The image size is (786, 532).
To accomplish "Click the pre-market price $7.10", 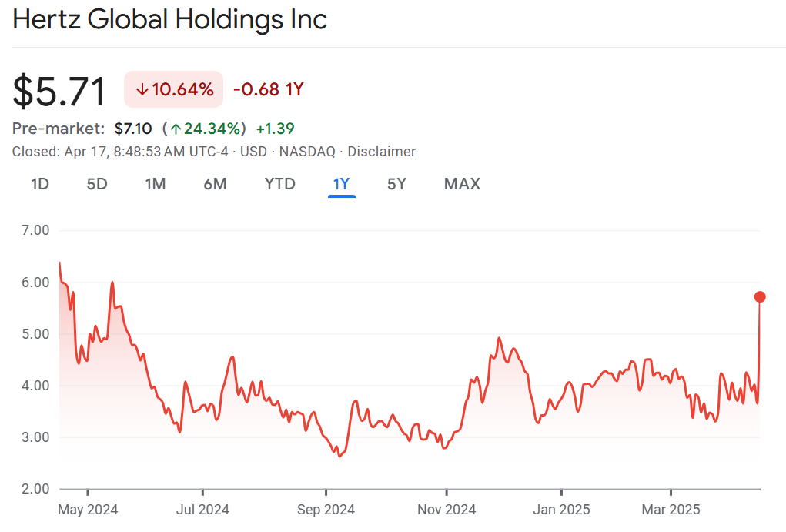I will pos(133,129).
